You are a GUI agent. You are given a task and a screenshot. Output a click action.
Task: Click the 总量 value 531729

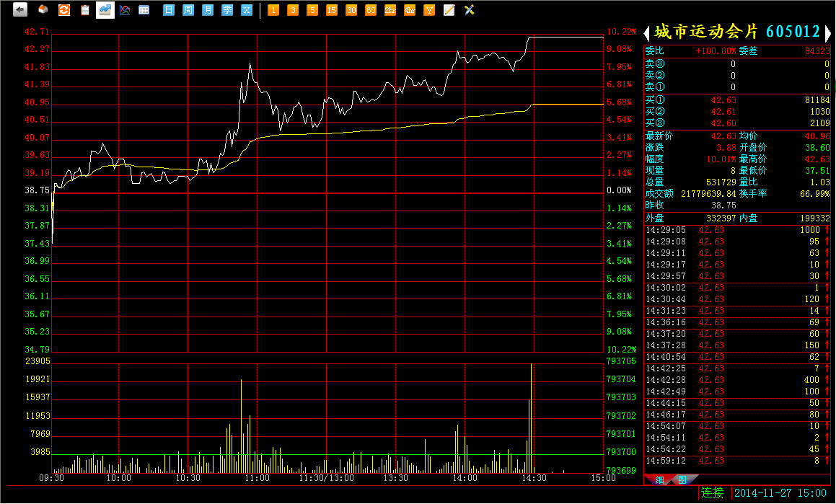point(721,182)
